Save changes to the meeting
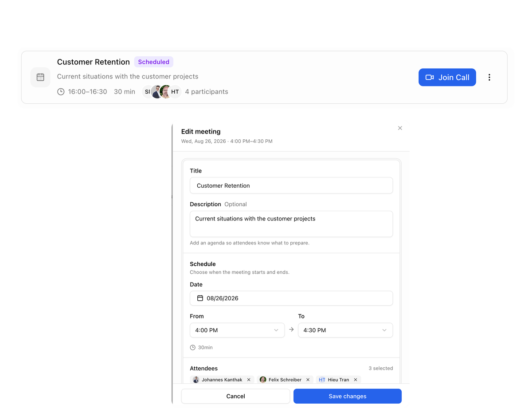Viewport: 532px width, 417px height. 348,396
